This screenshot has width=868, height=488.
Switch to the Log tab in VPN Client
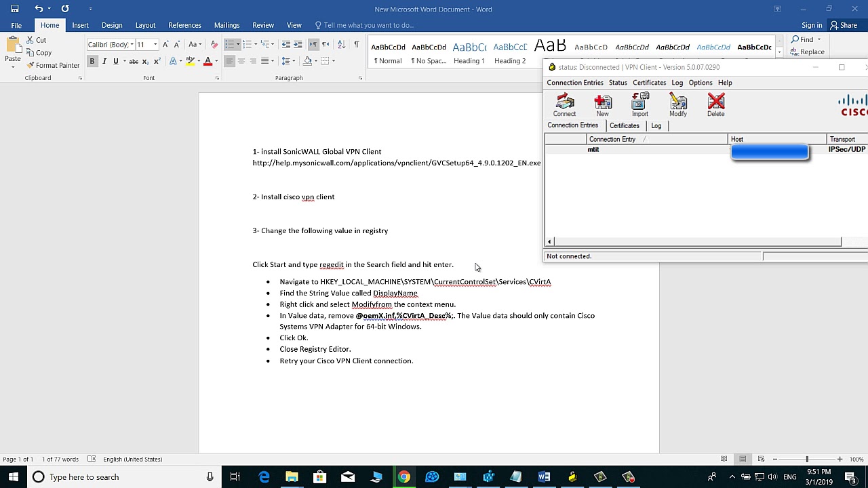[x=656, y=126]
